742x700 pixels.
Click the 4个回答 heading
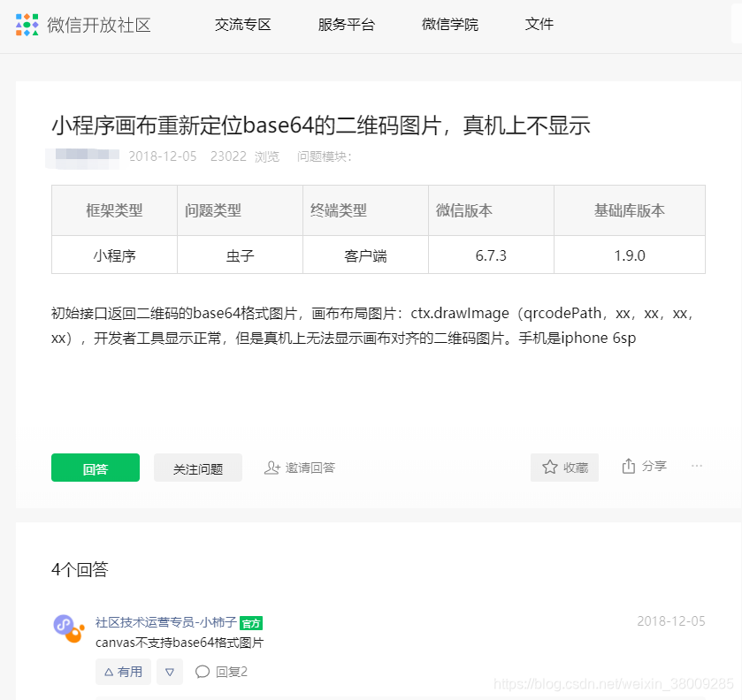pos(80,569)
